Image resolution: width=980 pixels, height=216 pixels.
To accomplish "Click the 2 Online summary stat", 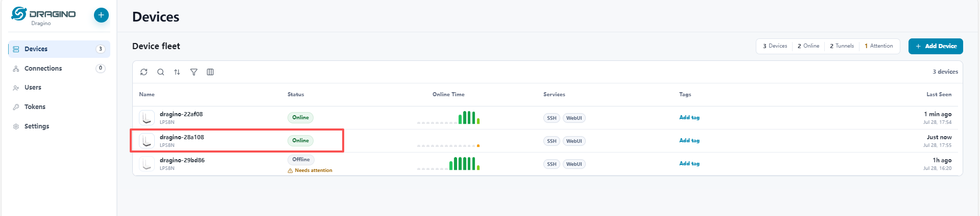I will (808, 46).
